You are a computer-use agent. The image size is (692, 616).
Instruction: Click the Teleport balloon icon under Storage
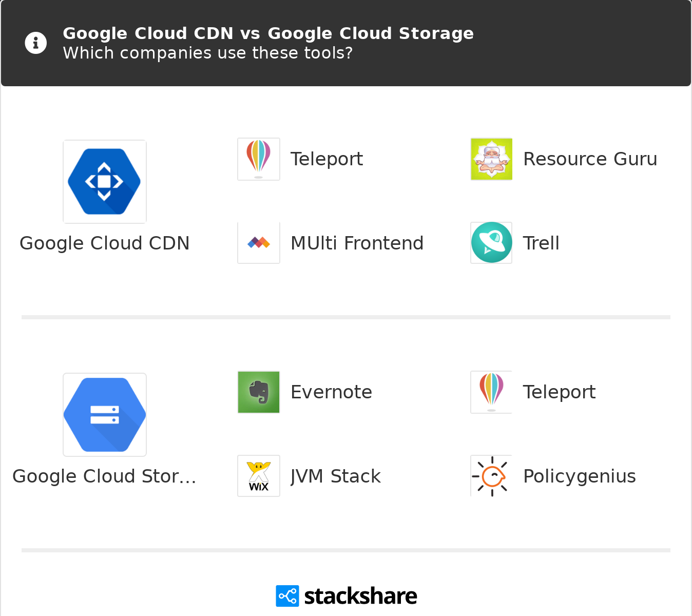491,392
